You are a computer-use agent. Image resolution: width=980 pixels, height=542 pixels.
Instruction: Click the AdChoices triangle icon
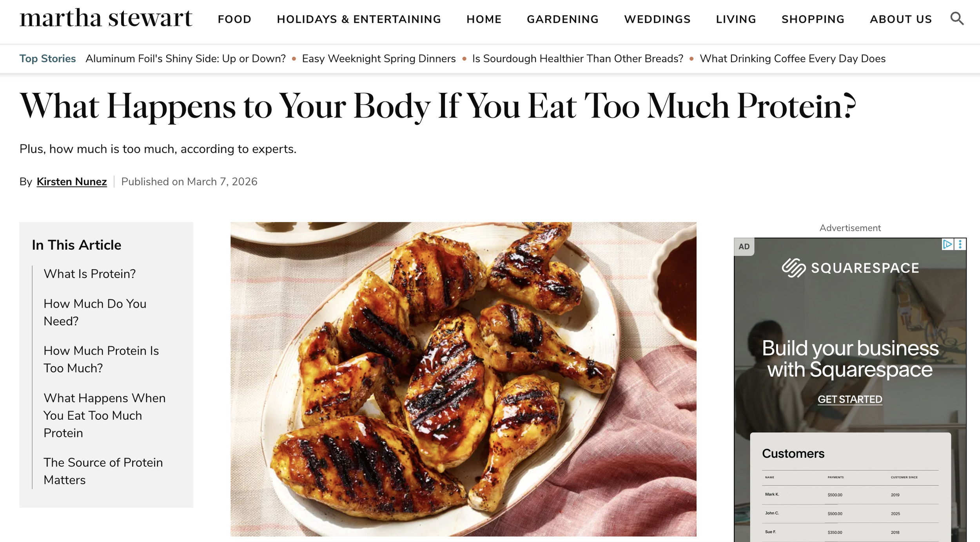(x=947, y=245)
